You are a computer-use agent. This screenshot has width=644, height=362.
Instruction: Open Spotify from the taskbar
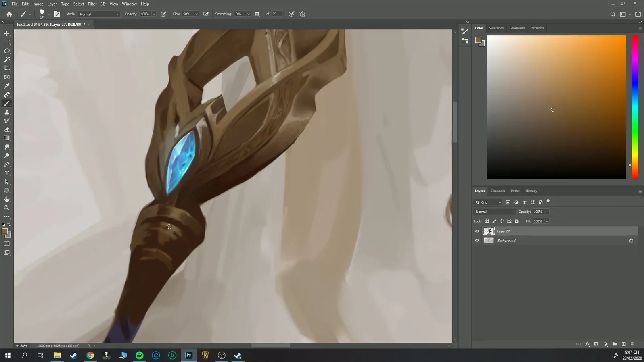(140, 355)
